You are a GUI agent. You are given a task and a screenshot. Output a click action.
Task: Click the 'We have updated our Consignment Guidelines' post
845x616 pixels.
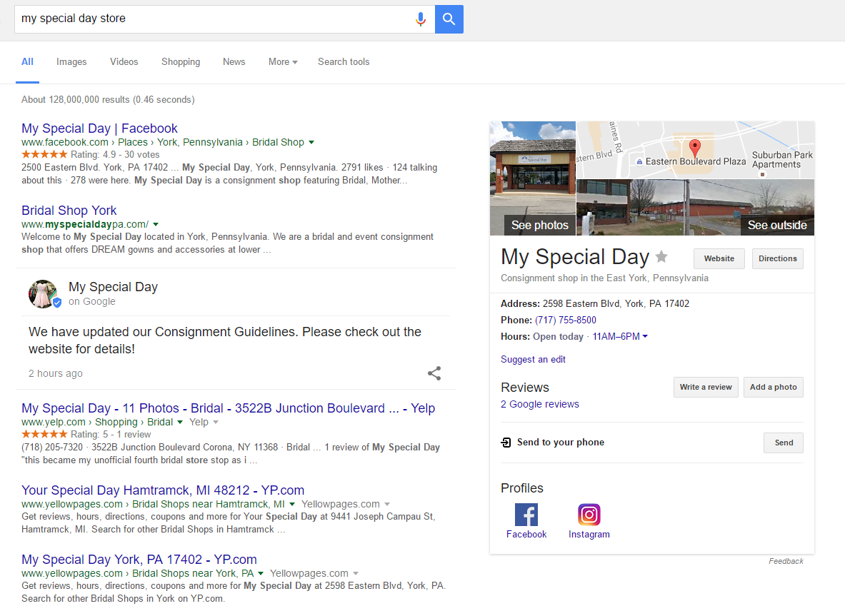click(x=225, y=340)
